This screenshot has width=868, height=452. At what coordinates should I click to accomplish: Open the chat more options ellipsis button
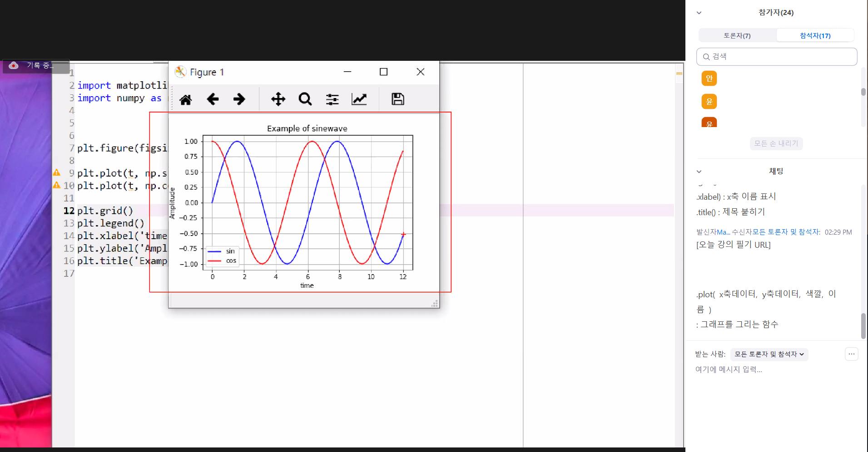(851, 354)
